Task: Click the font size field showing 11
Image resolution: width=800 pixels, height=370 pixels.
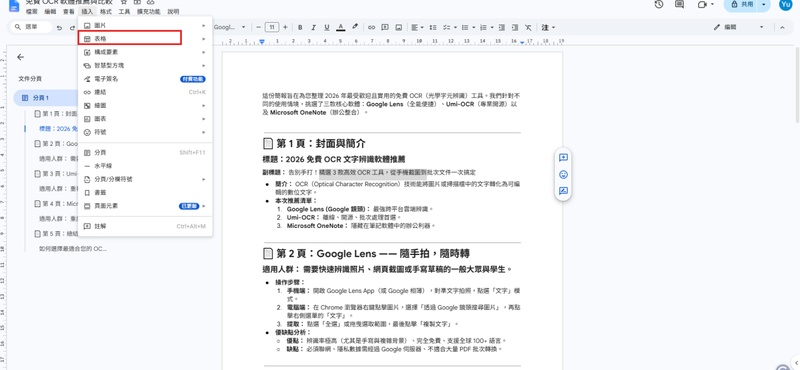Action: (x=272, y=27)
